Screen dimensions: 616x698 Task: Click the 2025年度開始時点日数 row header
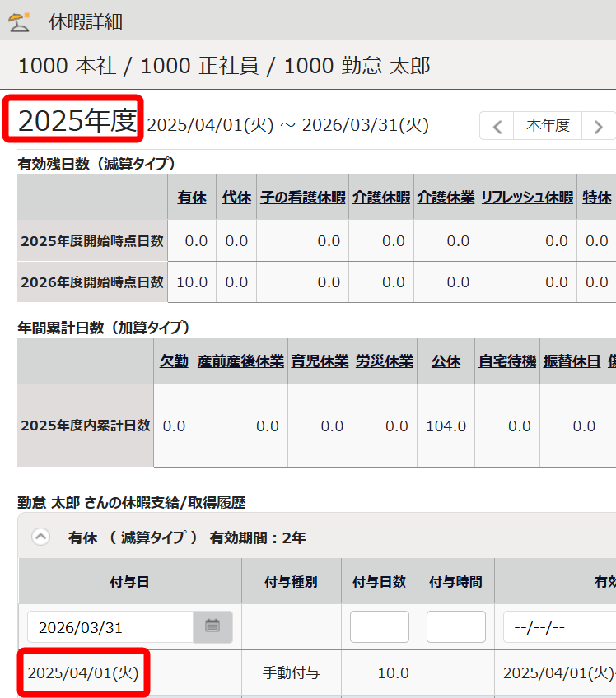92,241
